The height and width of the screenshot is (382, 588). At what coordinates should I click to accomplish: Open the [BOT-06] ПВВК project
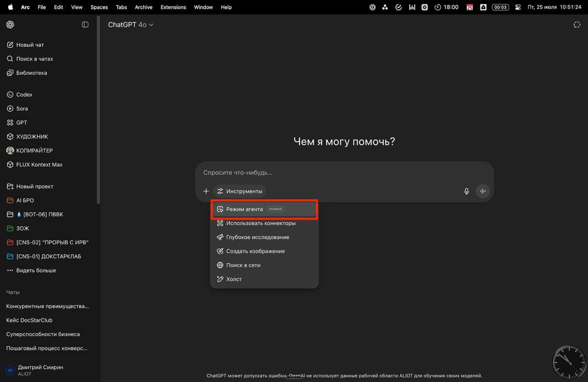pos(49,215)
